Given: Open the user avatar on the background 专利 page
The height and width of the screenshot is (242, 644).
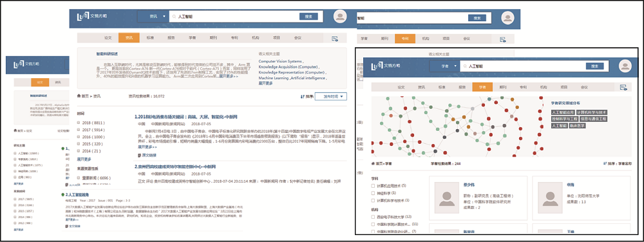Looking at the screenshot, I should pos(507,17).
